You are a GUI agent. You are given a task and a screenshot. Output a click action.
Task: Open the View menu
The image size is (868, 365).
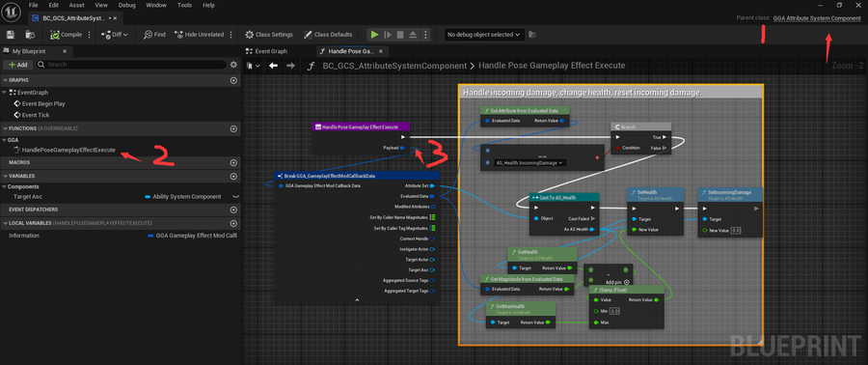(x=101, y=5)
